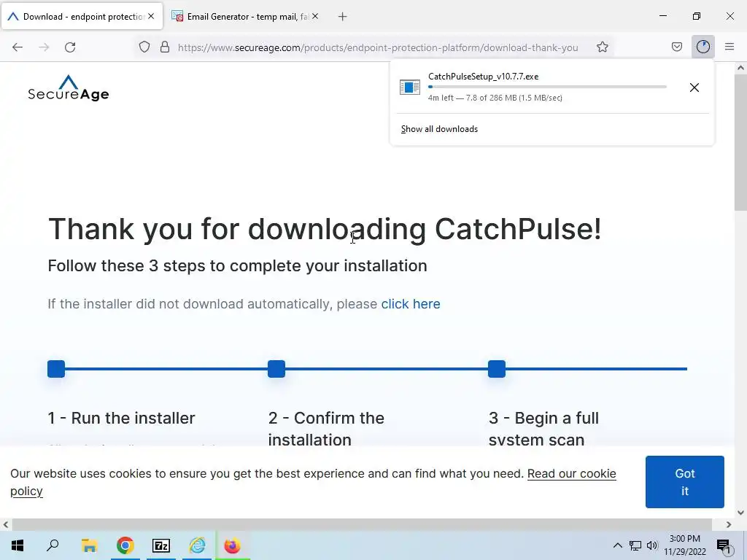This screenshot has height=560, width=747.
Task: Click '3 - Begin a full system scan' heading
Action: (543, 429)
